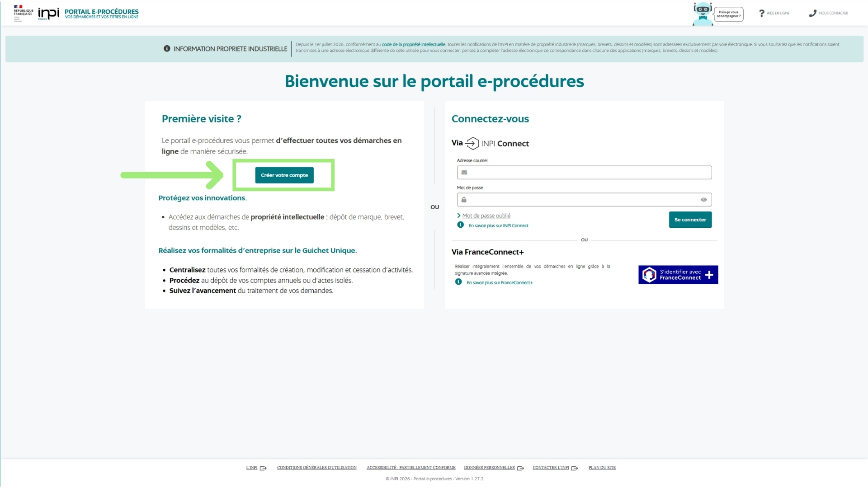This screenshot has width=868, height=488.
Task: Click the 'Première visite ?' heading
Action: [202, 119]
